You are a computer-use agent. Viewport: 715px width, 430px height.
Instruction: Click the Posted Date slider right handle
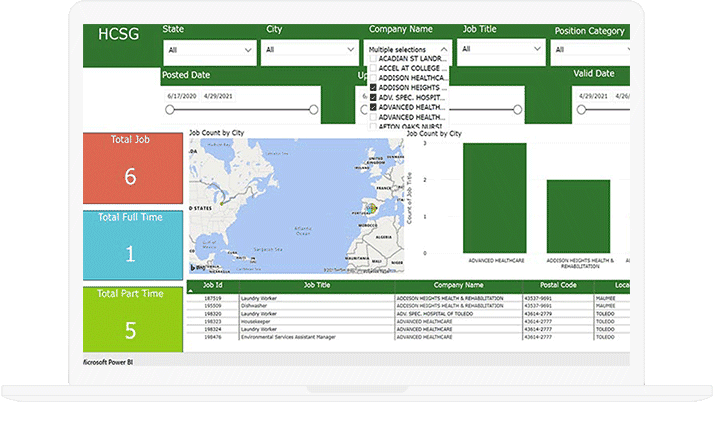click(x=314, y=110)
